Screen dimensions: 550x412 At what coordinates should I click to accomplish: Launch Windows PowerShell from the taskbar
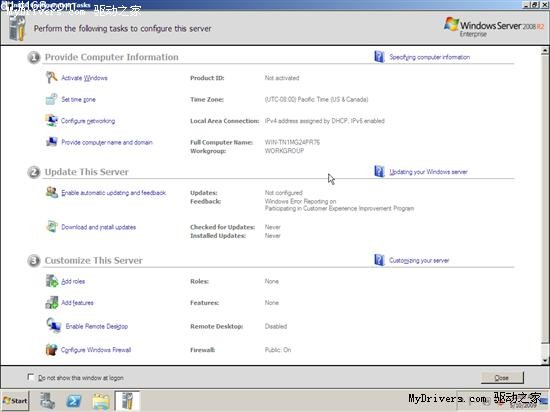coord(74,401)
